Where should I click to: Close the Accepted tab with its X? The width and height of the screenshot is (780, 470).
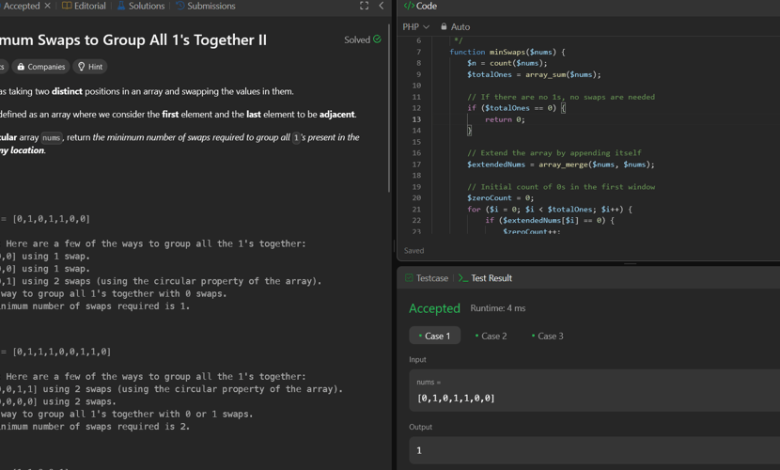47,6
